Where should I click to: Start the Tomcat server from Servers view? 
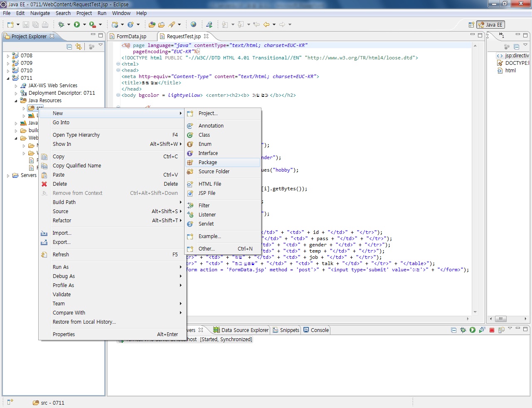tap(473, 329)
